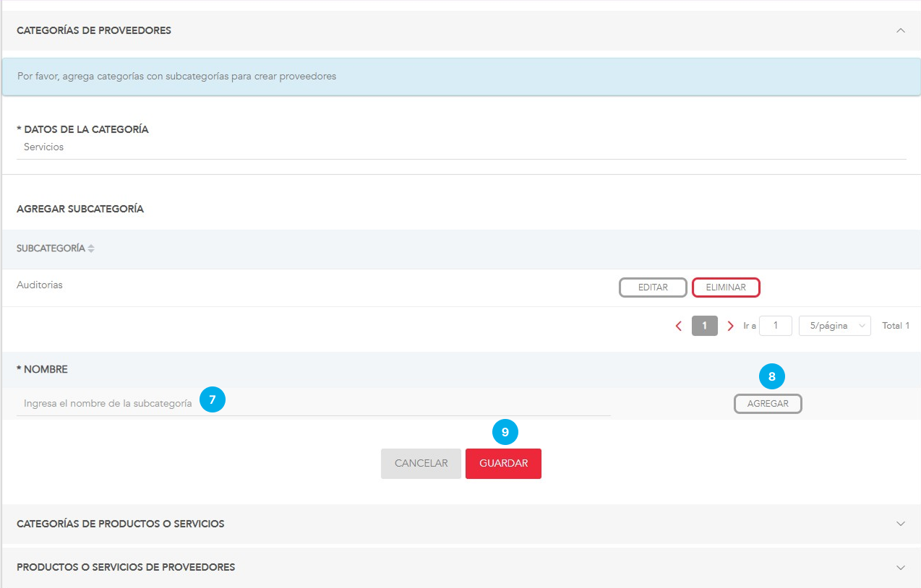921x588 pixels.
Task: Click the blue number 8 marker
Action: [x=771, y=376]
